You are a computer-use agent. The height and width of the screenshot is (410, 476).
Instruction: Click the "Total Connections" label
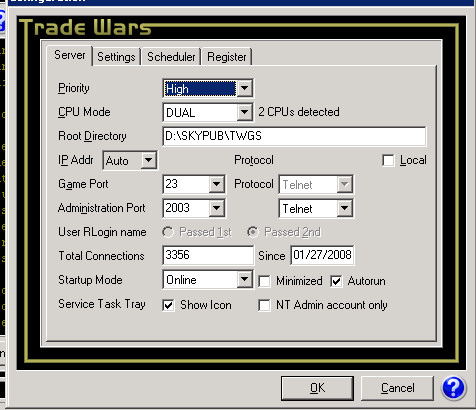(x=101, y=256)
